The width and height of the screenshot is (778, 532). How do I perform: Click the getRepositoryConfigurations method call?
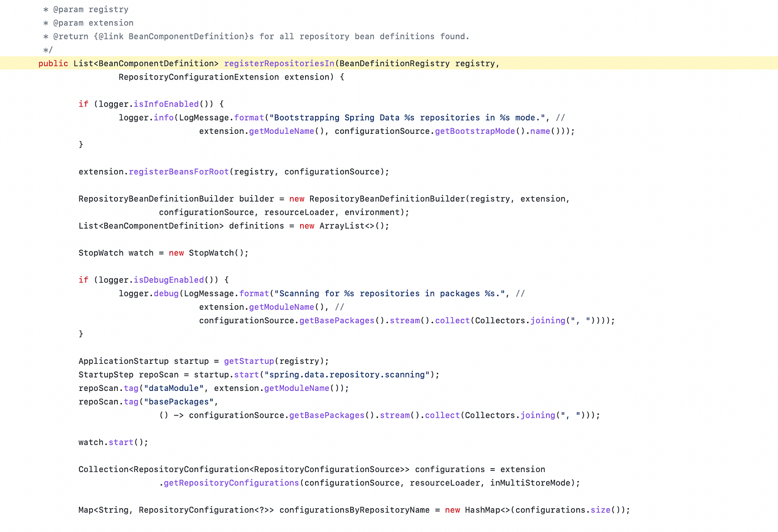pyautogui.click(x=232, y=483)
